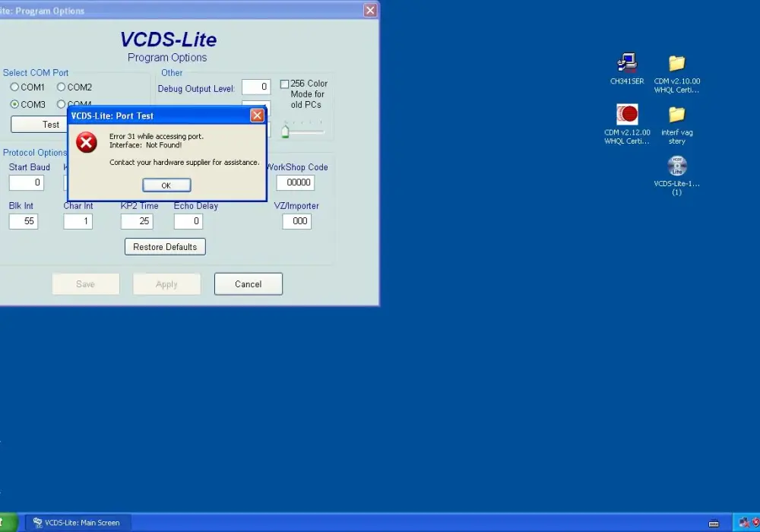Click the Restore Defaults button

[x=165, y=246]
